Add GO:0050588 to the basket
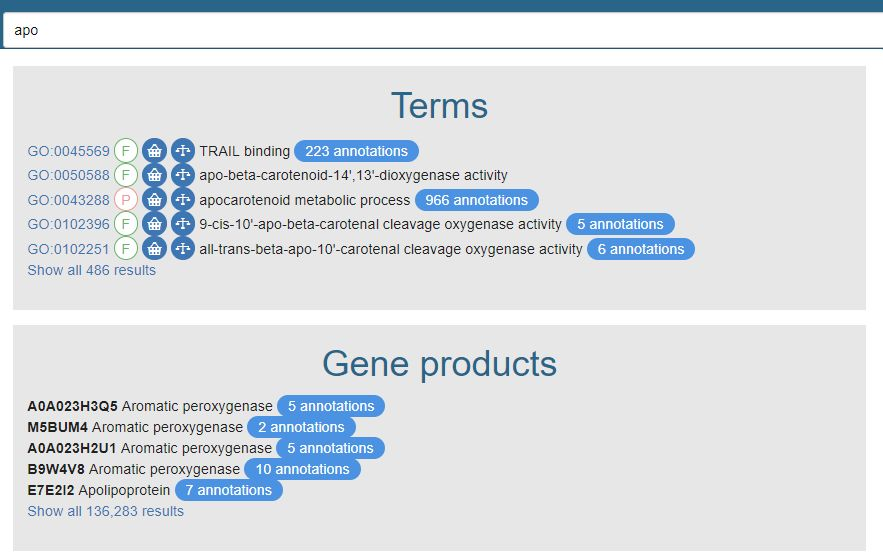This screenshot has height=559, width=883. coord(154,175)
